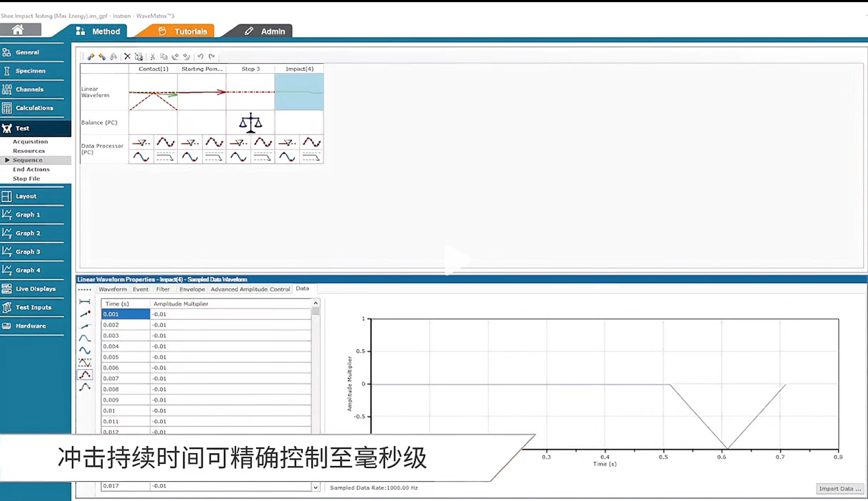Click the Import Data button

pyautogui.click(x=840, y=489)
